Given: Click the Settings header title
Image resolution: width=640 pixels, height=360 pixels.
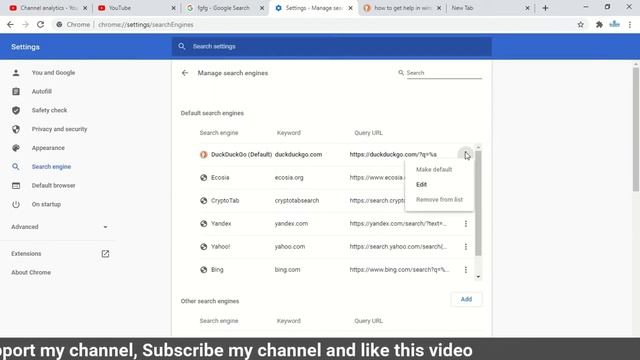Looking at the screenshot, I should [25, 47].
